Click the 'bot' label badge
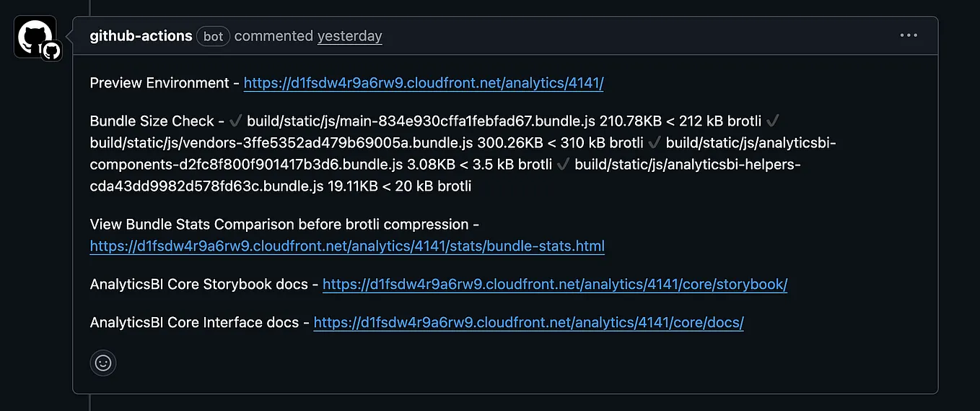 213,36
